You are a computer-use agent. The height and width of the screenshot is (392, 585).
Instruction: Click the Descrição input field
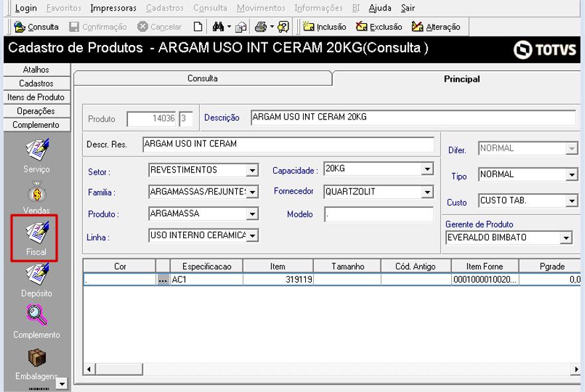(x=413, y=117)
